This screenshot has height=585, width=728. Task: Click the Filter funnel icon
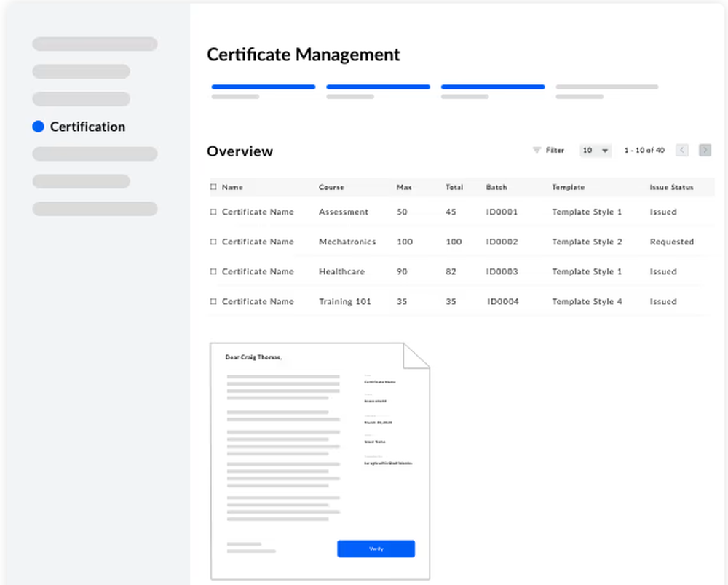click(x=537, y=151)
